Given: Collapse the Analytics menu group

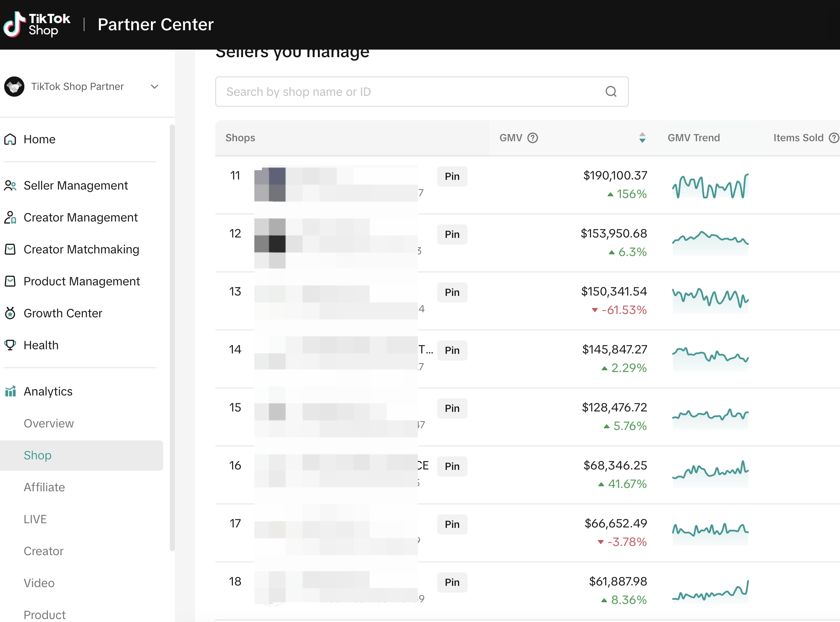Looking at the screenshot, I should (48, 391).
